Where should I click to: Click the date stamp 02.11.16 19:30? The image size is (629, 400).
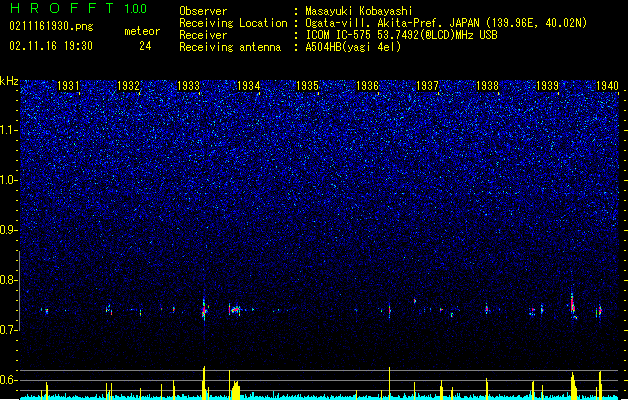[x=51, y=46]
